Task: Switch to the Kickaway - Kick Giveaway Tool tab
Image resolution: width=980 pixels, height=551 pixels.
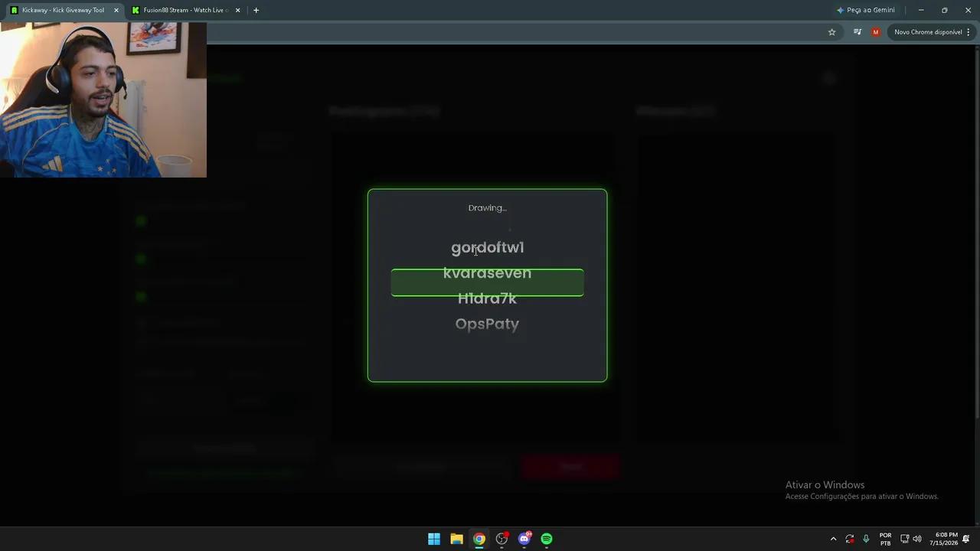Action: point(63,10)
